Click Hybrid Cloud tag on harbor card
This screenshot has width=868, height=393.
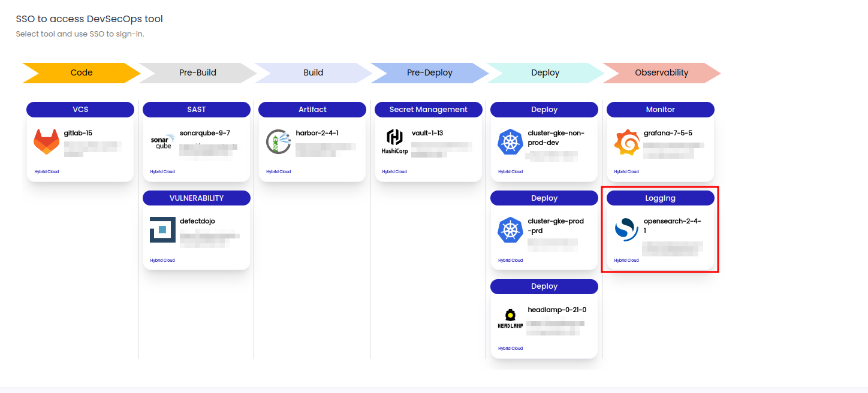278,172
